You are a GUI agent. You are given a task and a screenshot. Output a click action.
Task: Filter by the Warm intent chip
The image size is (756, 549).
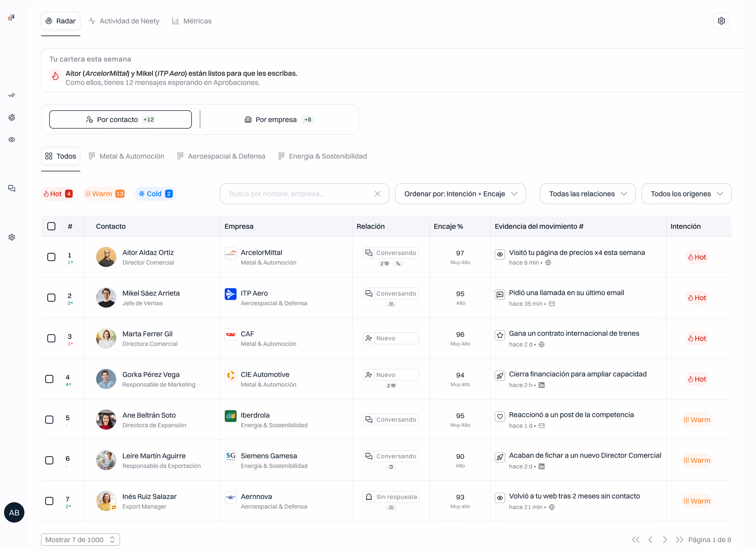(x=105, y=194)
